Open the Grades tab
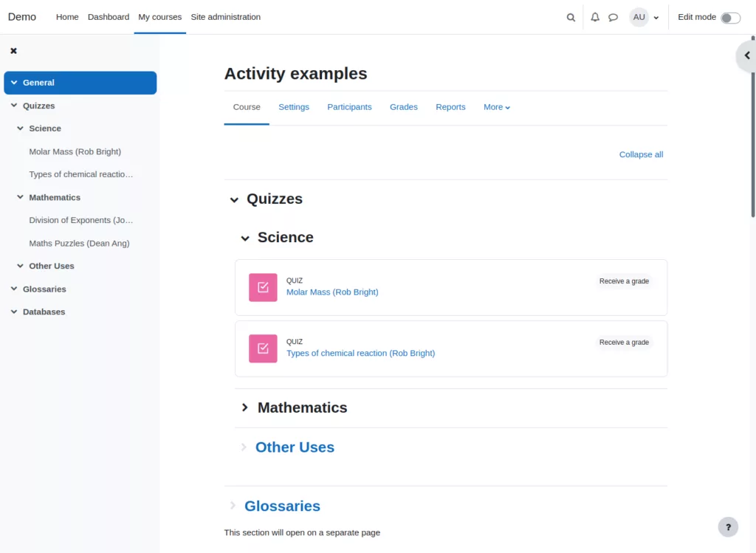The width and height of the screenshot is (756, 553). (403, 107)
